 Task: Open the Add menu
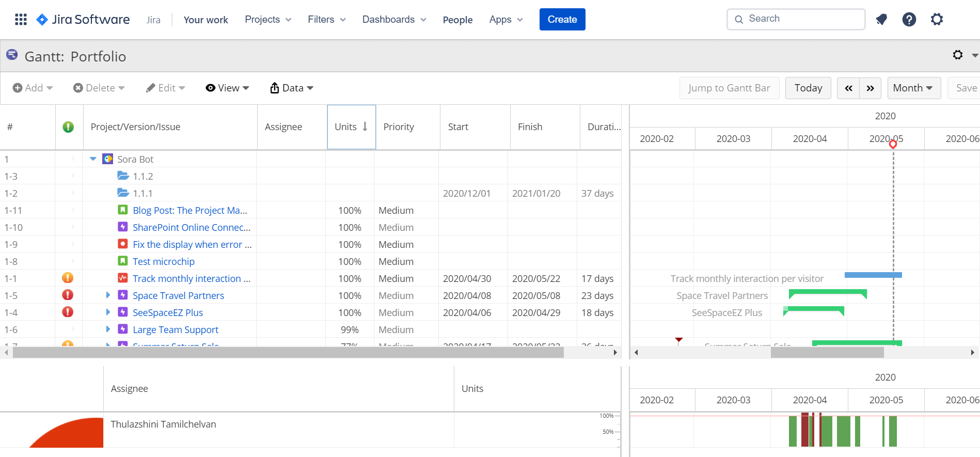(x=33, y=88)
